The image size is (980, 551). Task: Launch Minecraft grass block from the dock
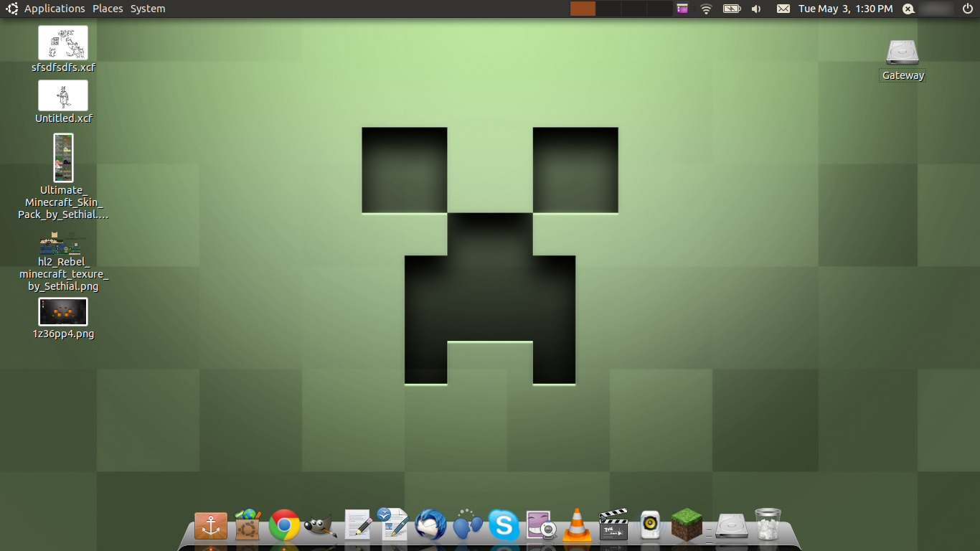click(687, 525)
